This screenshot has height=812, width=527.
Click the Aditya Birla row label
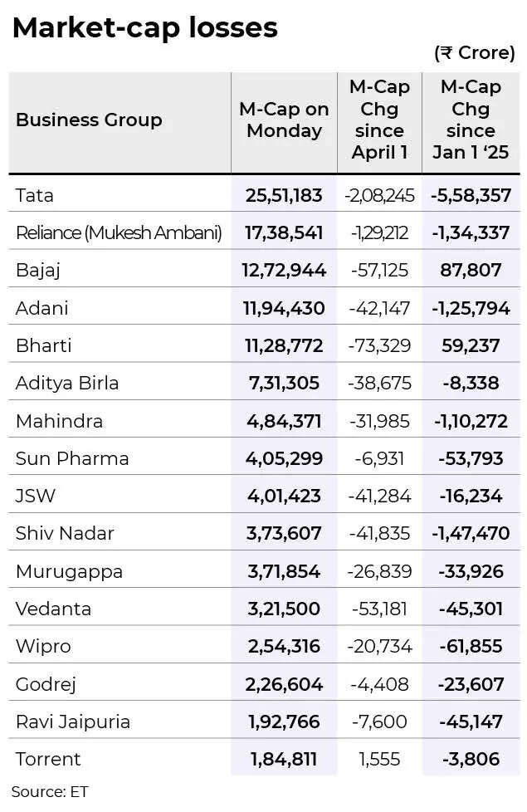(67, 384)
